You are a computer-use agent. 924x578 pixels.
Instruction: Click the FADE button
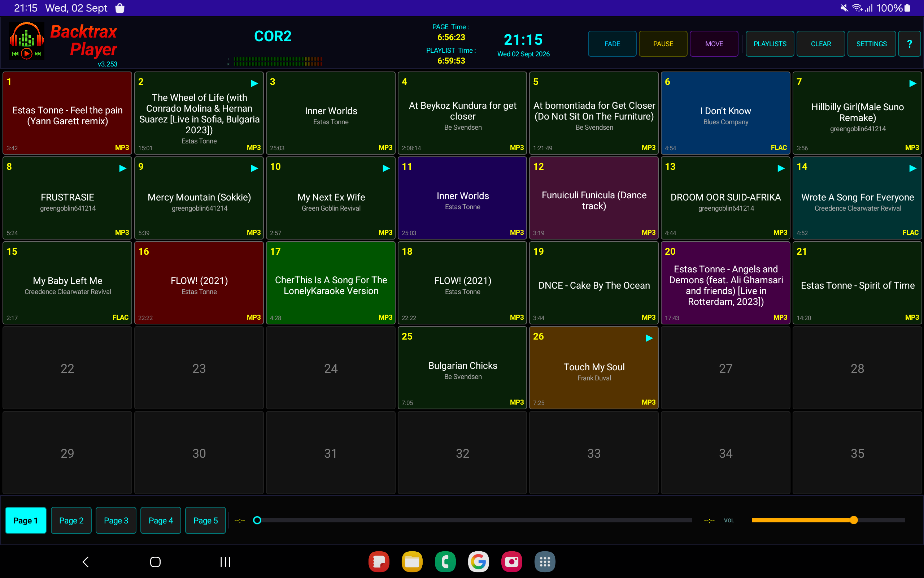[612, 44]
